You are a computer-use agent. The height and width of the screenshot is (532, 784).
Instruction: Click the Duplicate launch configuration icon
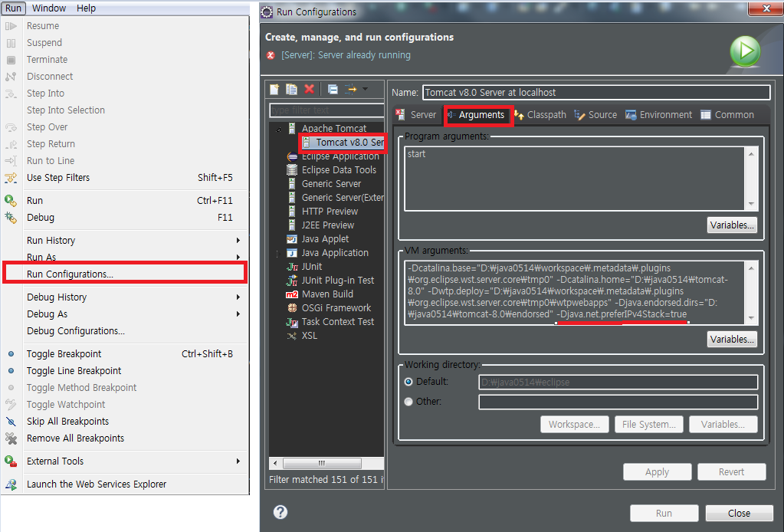[x=291, y=89]
